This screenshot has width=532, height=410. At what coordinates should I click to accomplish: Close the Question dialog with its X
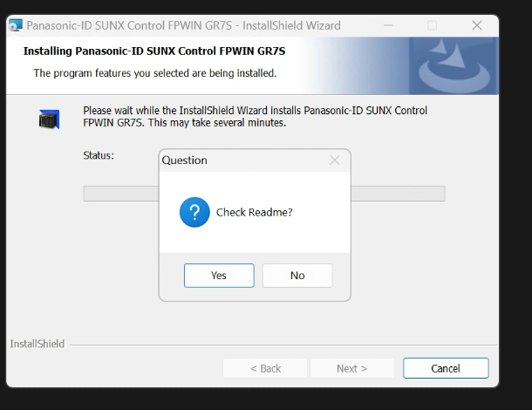[x=335, y=161]
